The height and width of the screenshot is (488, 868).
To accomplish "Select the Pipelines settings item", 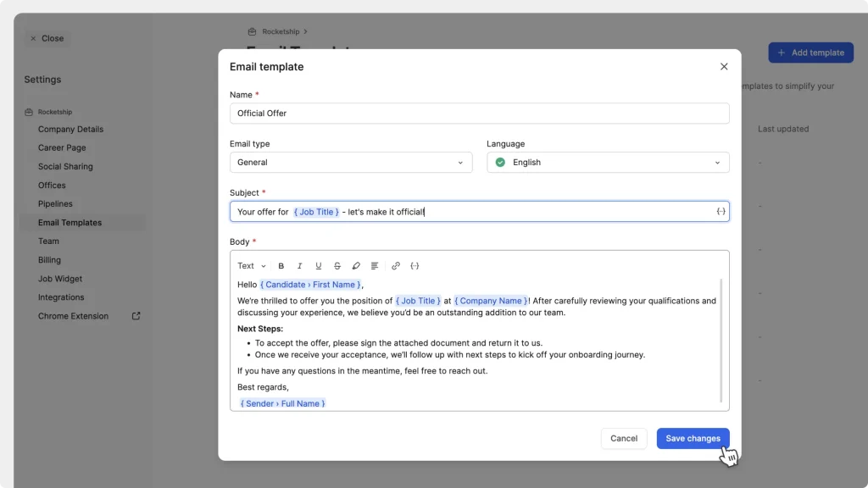I will click(54, 203).
